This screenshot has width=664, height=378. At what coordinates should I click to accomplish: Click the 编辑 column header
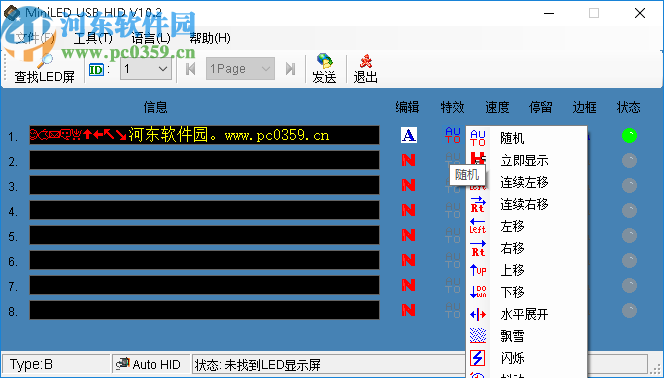[407, 107]
